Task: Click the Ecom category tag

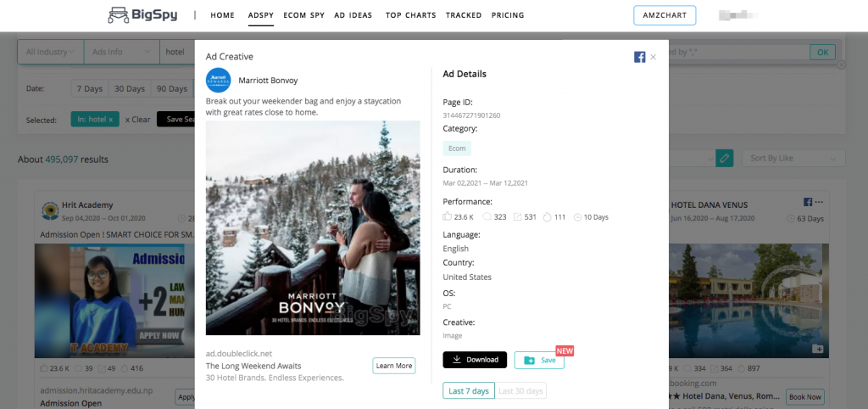Action: coord(457,148)
